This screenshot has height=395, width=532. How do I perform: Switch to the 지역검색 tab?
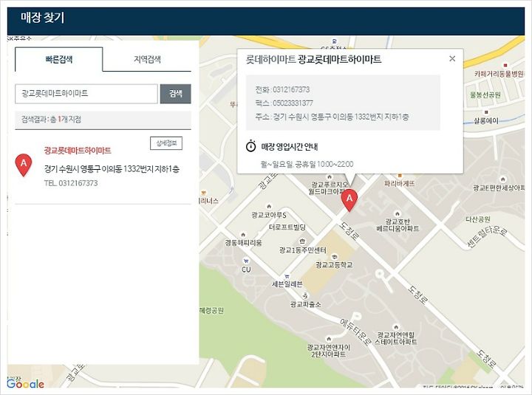tap(147, 60)
